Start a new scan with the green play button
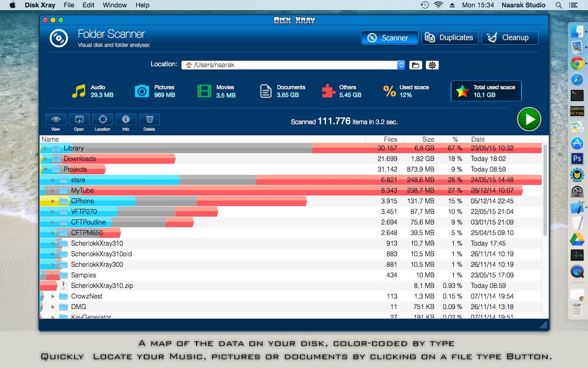Screen dimensions: 588x368 tap(529, 120)
